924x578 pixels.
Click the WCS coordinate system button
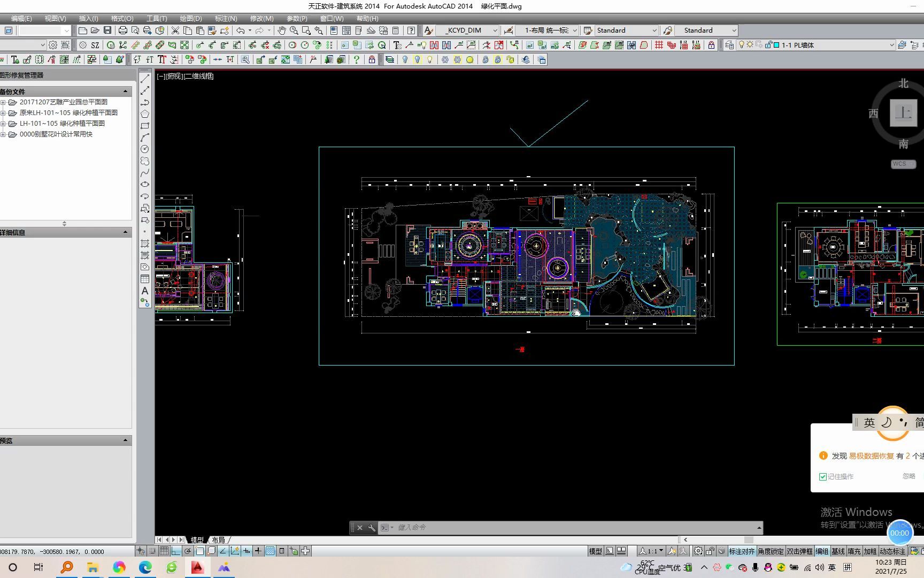903,164
